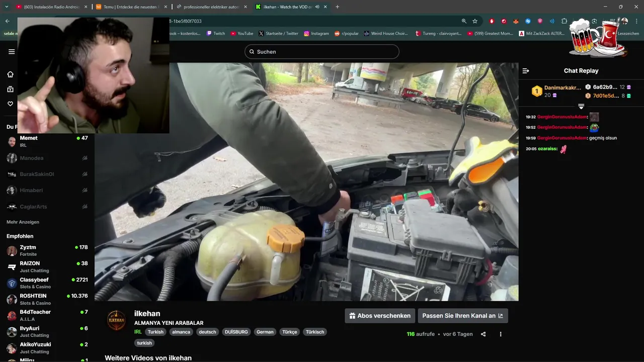Open Following via the heart icon
Image resolution: width=644 pixels, height=362 pixels.
point(10,104)
